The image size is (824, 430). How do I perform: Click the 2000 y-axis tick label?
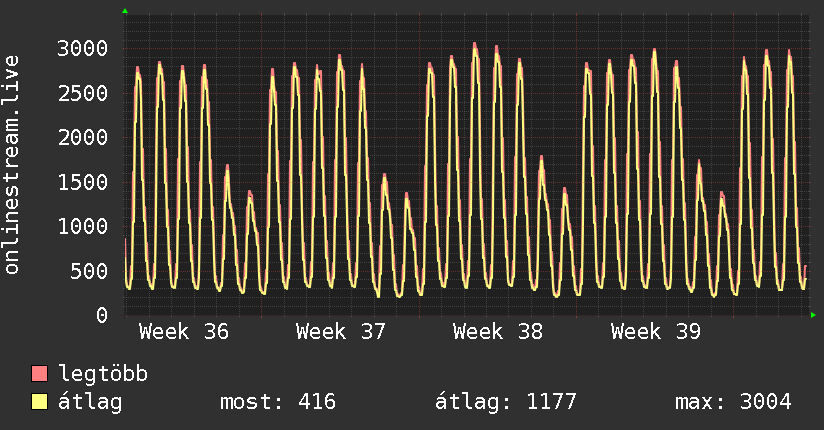(83, 138)
